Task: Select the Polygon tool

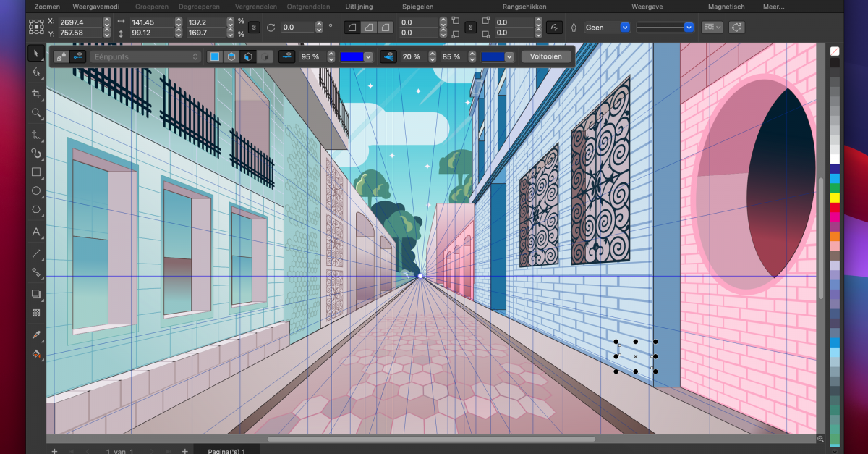Action: 36,210
